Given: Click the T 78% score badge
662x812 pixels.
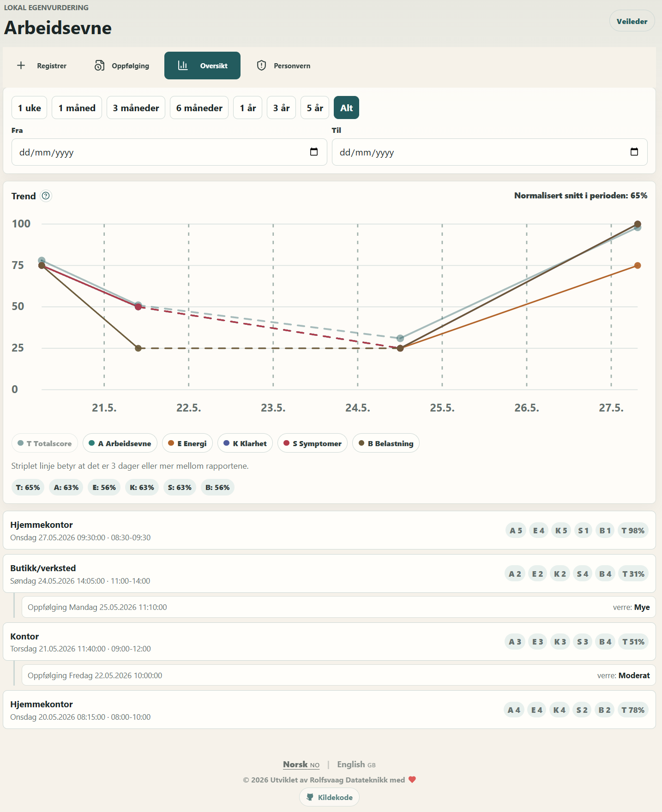Looking at the screenshot, I should 633,710.
